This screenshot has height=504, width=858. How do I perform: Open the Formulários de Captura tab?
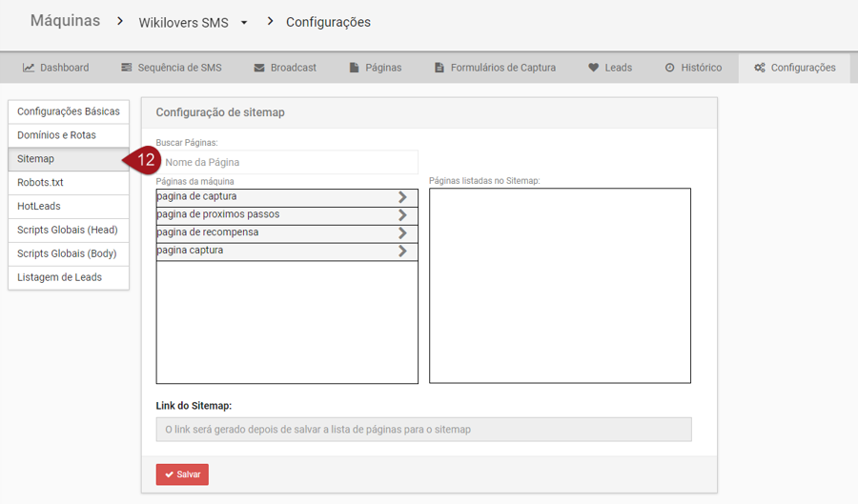pos(494,68)
